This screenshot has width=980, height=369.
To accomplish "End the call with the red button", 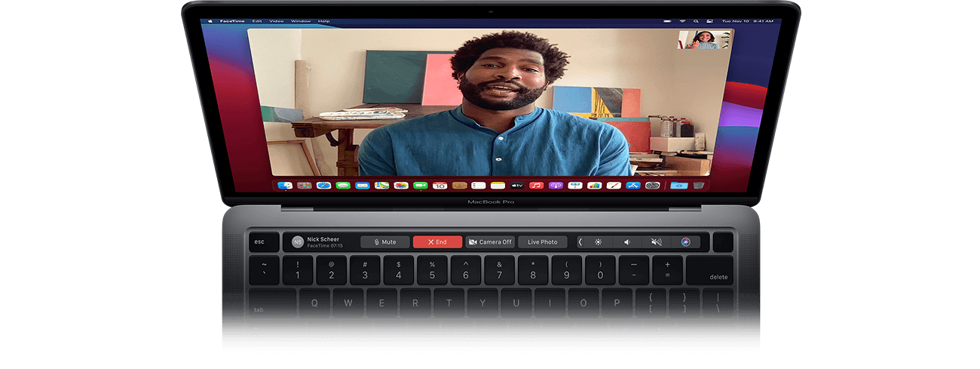I will point(437,242).
